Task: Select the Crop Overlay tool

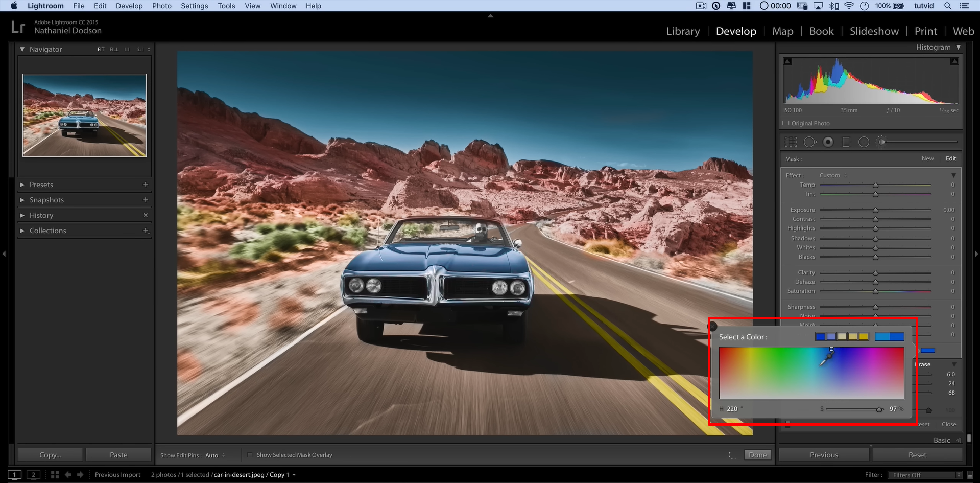Action: [791, 142]
